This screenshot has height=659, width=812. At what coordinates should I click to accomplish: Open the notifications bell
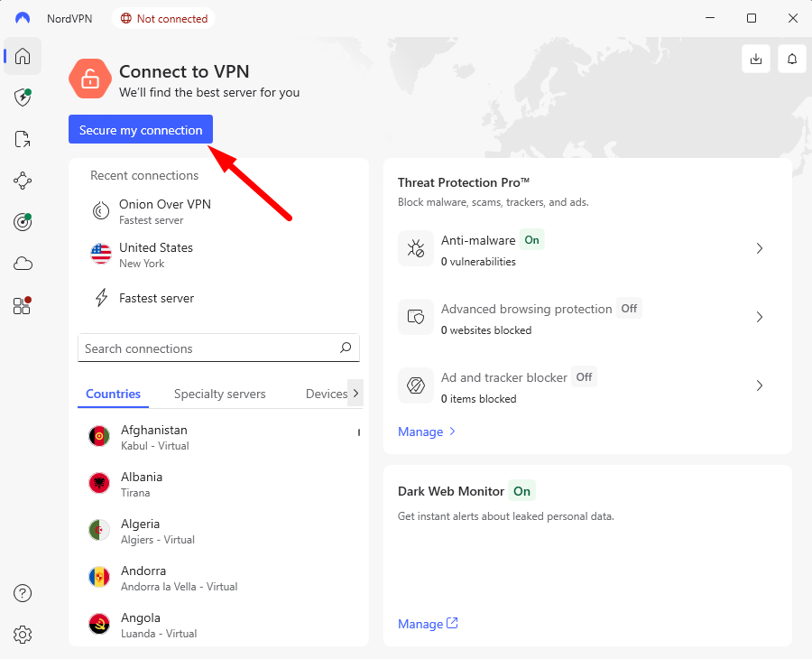pos(791,58)
